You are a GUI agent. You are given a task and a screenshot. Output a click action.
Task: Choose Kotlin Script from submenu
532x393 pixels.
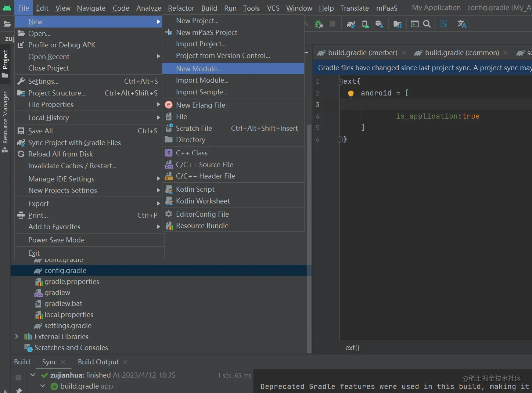(233, 189)
